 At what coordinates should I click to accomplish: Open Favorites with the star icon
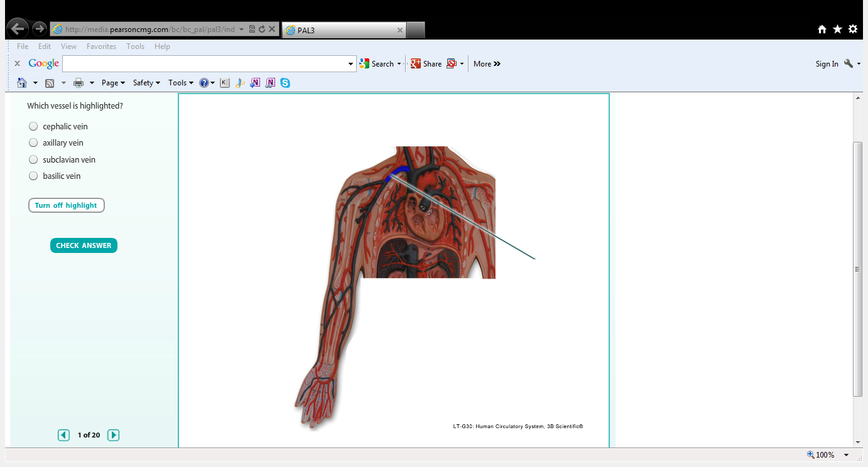pos(837,30)
